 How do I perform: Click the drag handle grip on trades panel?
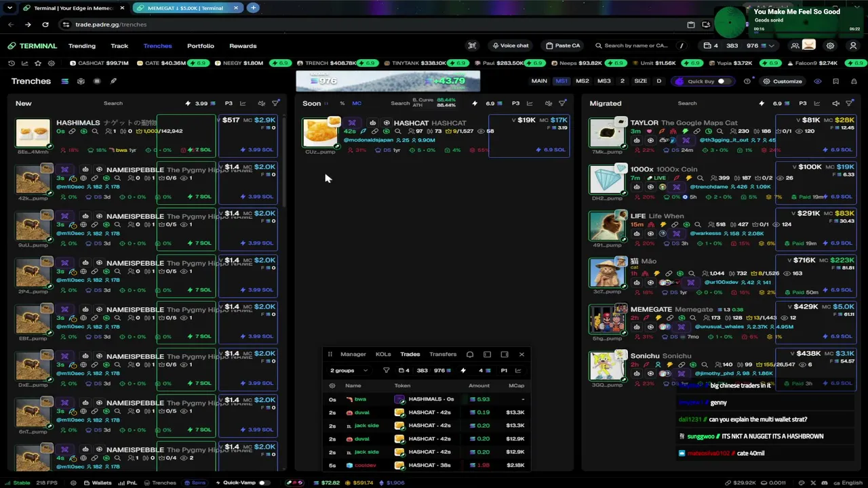tap(330, 354)
